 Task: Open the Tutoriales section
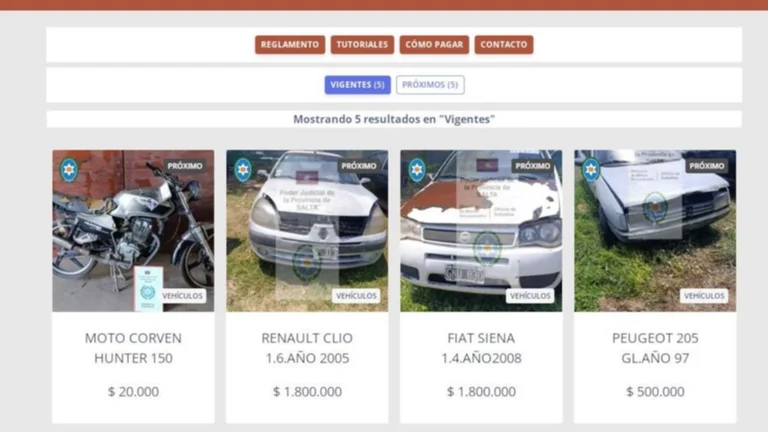pos(362,45)
